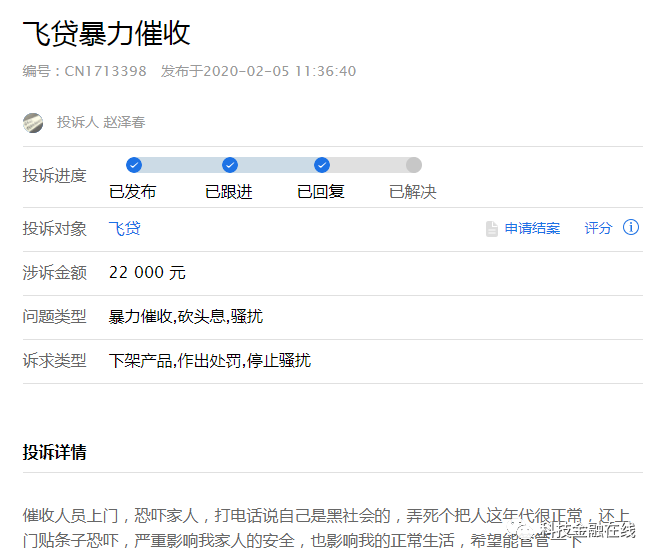Screen dimensions: 656x559
Task: Click the 已跟进 progress label
Action: click(229, 192)
